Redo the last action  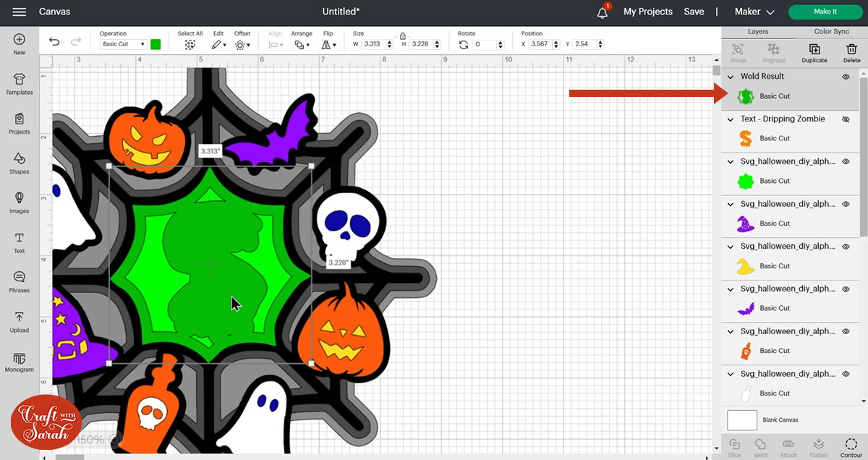(76, 42)
